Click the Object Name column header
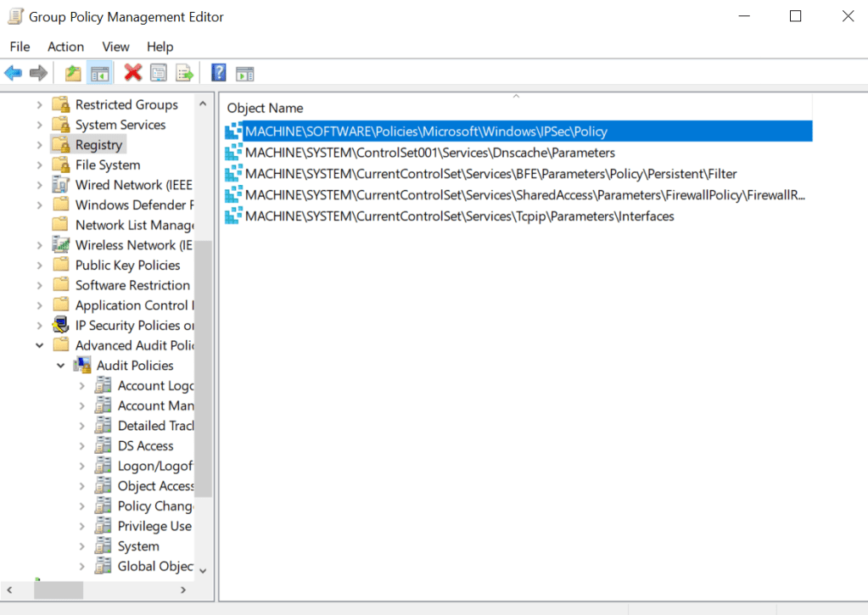 (265, 108)
